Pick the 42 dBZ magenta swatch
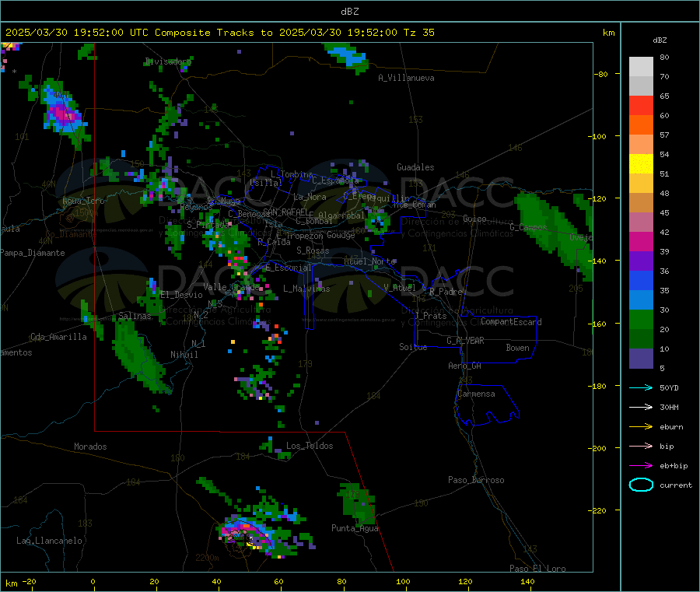Image resolution: width=700 pixels, height=592 pixels. coord(641,241)
